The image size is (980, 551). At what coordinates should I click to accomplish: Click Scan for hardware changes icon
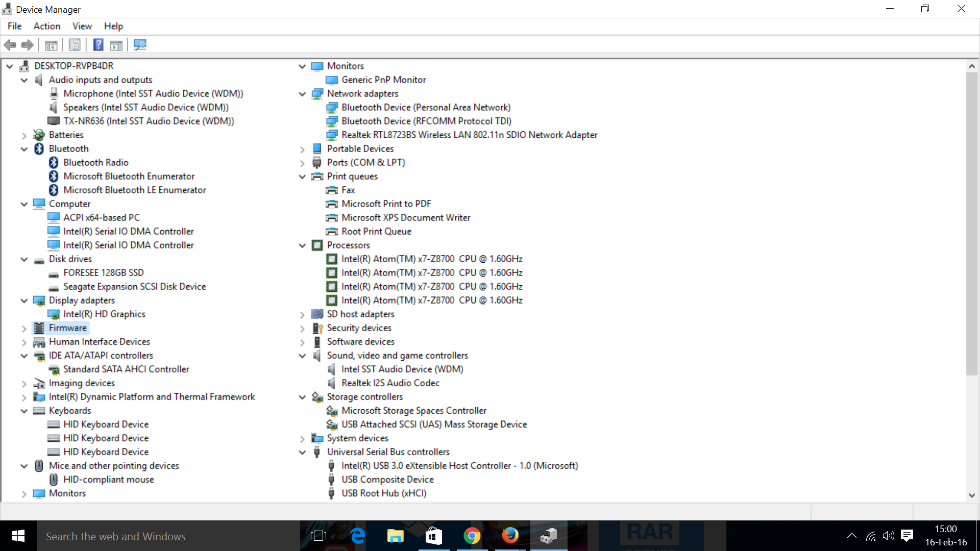coord(140,45)
